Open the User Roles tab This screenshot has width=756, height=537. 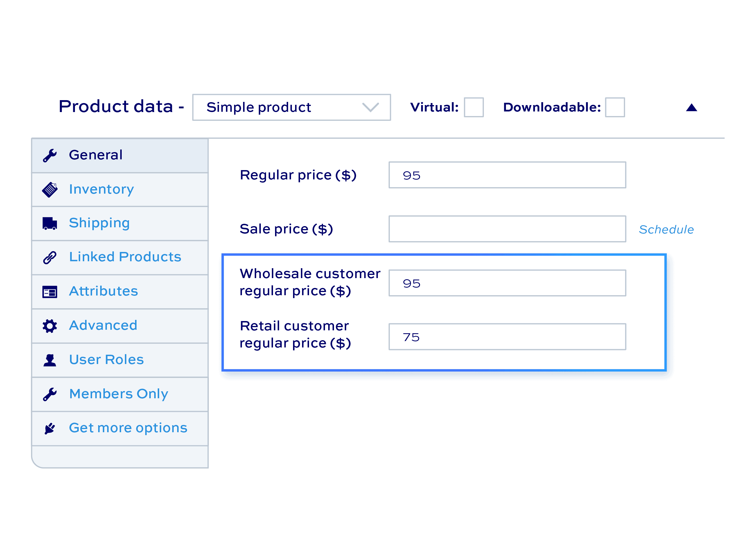tap(120, 360)
